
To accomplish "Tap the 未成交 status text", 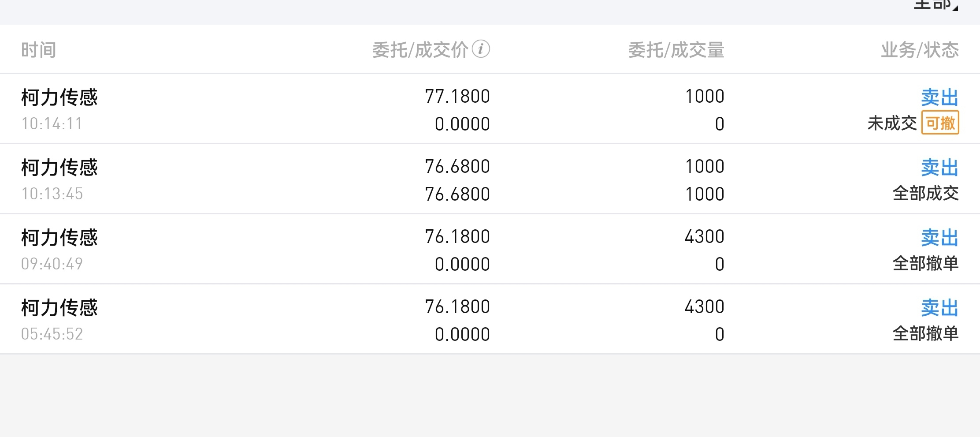I will 892,123.
